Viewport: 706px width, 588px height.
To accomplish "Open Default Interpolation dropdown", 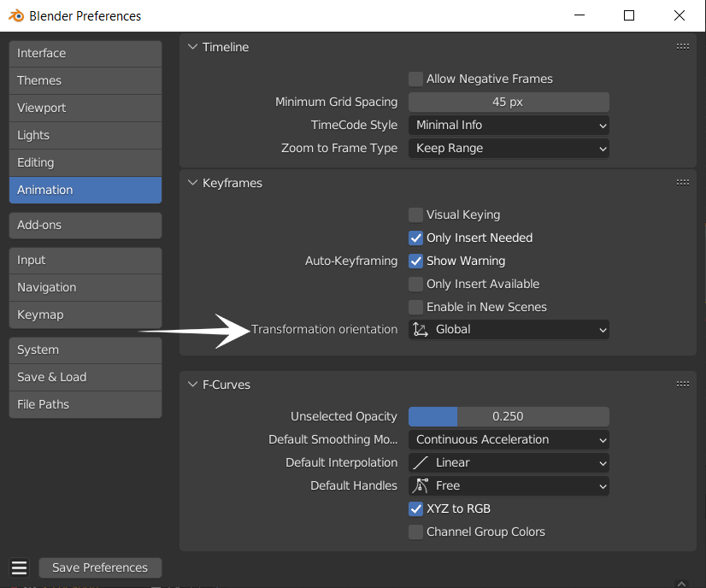I will [509, 463].
